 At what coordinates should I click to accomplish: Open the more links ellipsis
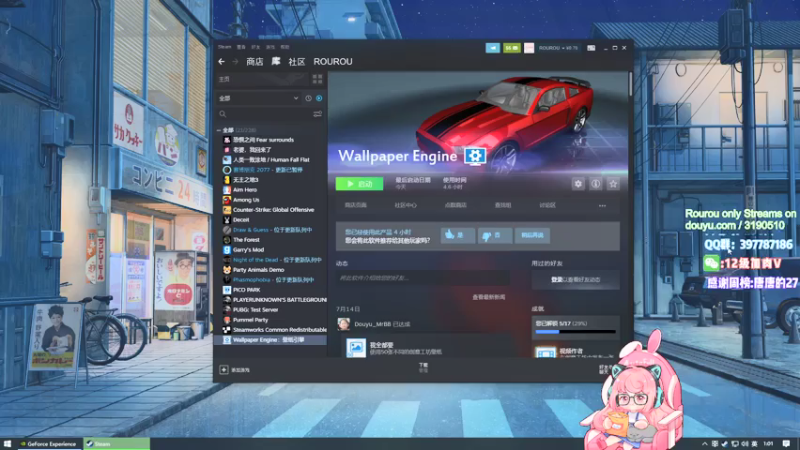(x=603, y=206)
